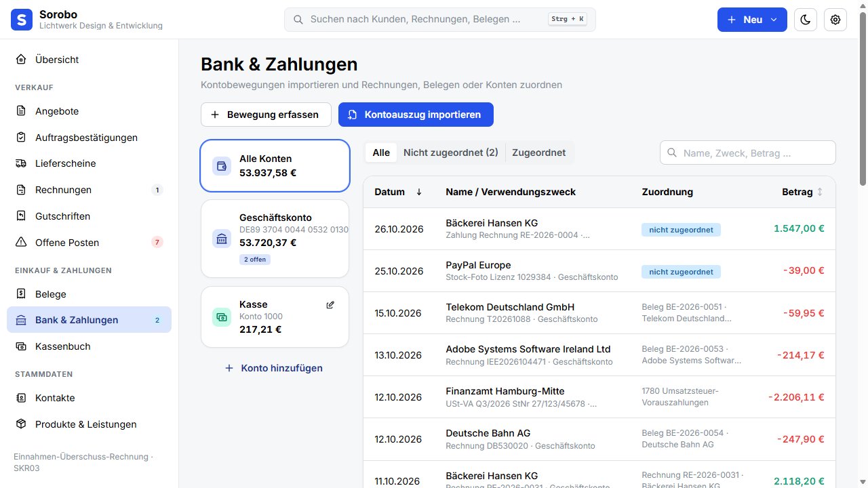Click the Name / Verwendungszweck column header
The image size is (868, 488).
coord(511,192)
